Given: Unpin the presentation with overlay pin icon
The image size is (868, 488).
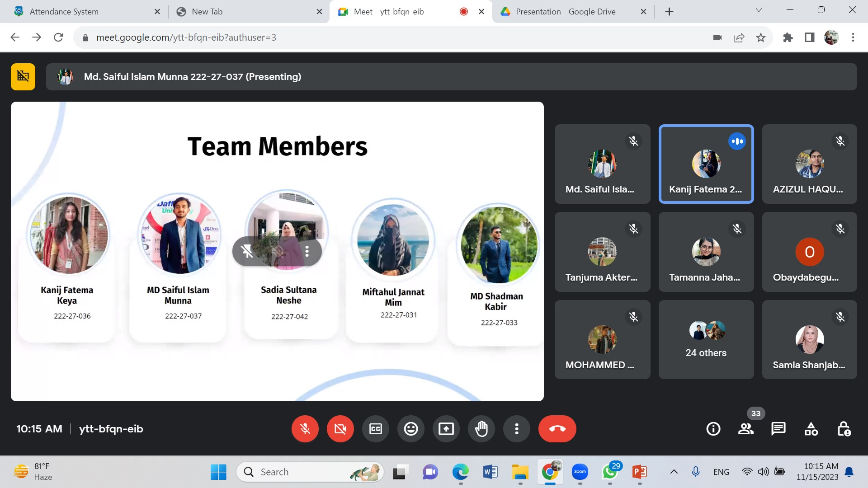Looking at the screenshot, I should pyautogui.click(x=247, y=251).
